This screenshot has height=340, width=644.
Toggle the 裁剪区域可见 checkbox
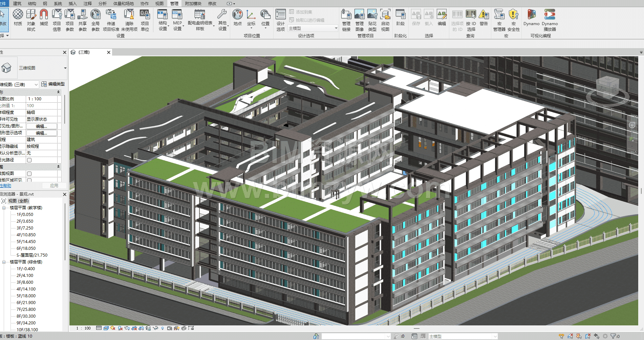[x=29, y=180]
